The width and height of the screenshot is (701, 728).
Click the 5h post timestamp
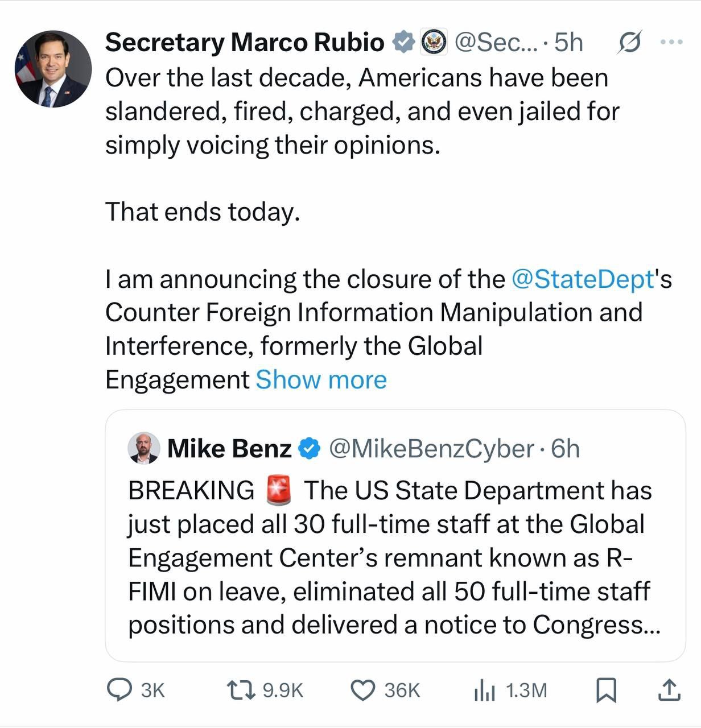point(568,42)
